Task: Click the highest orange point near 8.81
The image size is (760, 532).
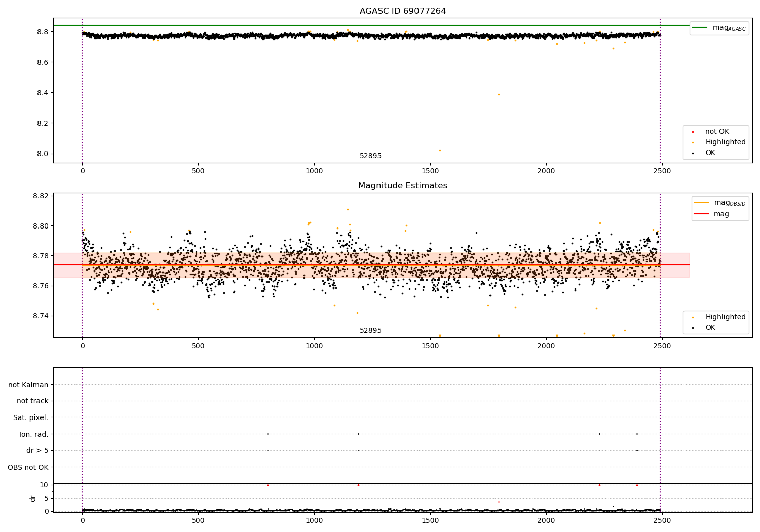Action: [x=348, y=209]
